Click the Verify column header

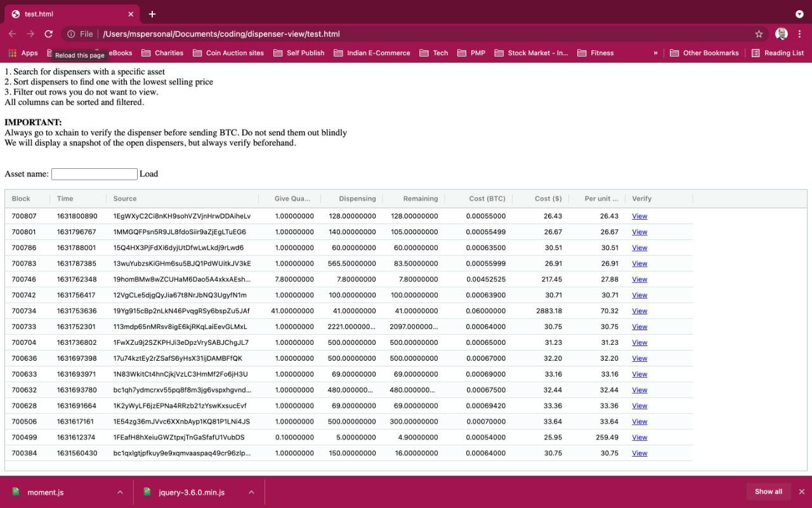(x=642, y=199)
